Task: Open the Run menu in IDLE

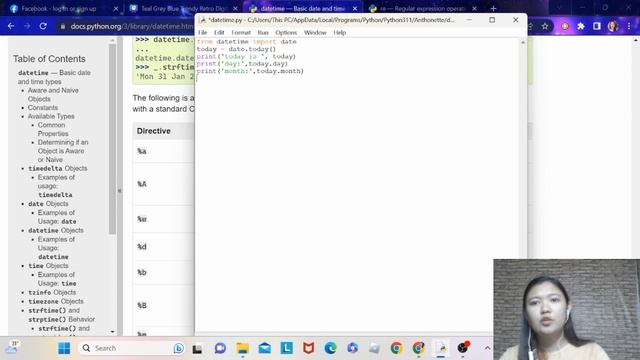Action: pos(263,33)
